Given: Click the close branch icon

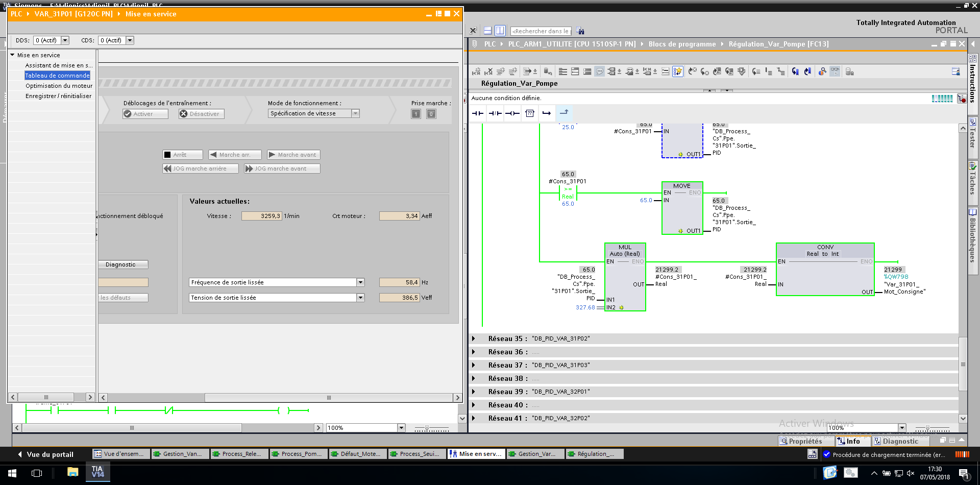Looking at the screenshot, I should point(564,113).
